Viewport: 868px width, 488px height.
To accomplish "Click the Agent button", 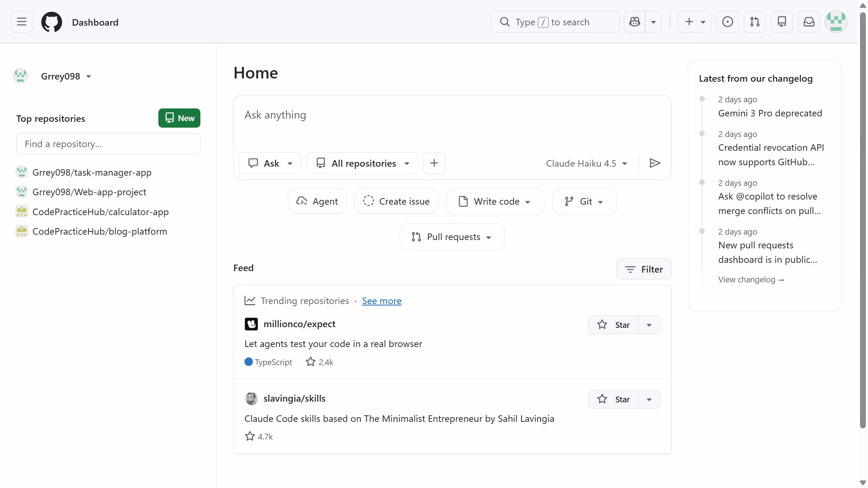I will tap(317, 201).
